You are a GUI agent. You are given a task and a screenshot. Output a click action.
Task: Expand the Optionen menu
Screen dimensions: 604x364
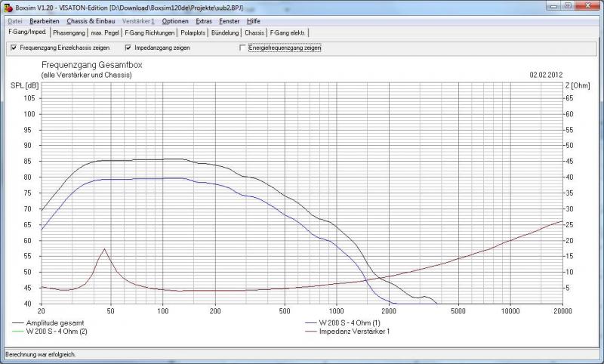pos(175,21)
